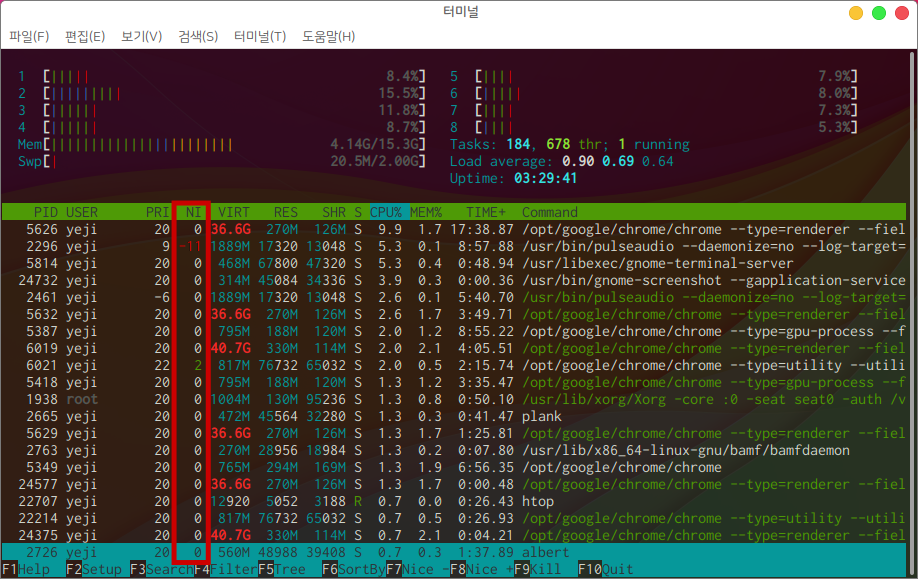Click the F1 Help function button
The height and width of the screenshot is (579, 918).
pyautogui.click(x=26, y=570)
